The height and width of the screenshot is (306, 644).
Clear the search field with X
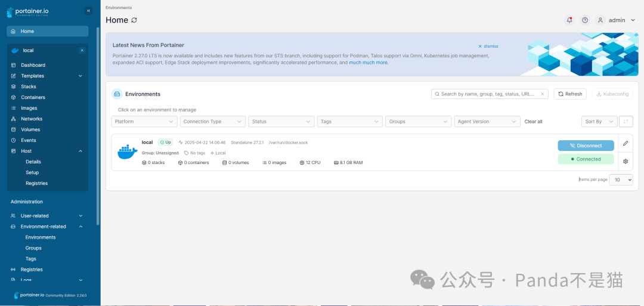pos(543,94)
